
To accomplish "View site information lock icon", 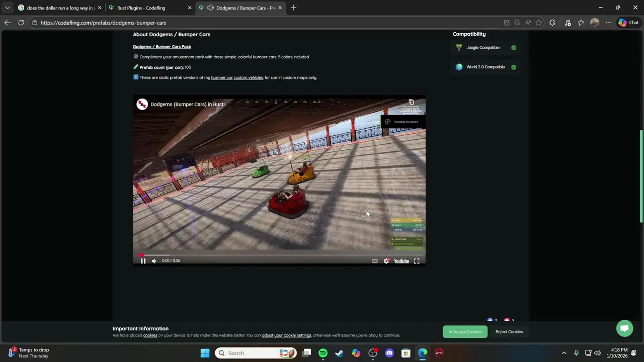I will (35, 23).
